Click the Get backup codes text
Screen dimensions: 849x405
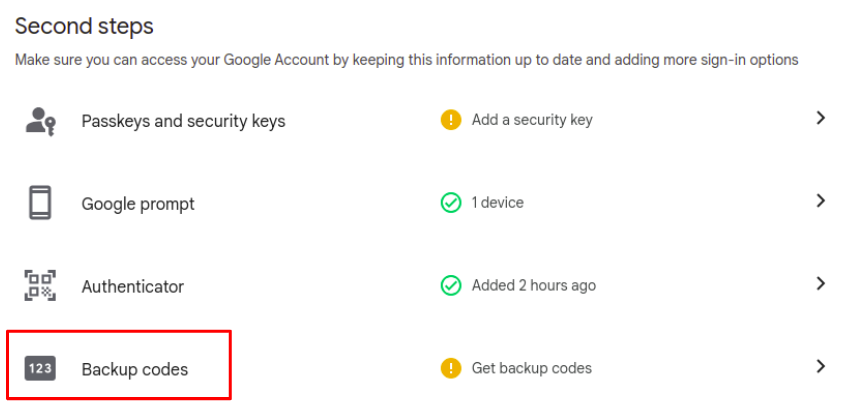532,369
